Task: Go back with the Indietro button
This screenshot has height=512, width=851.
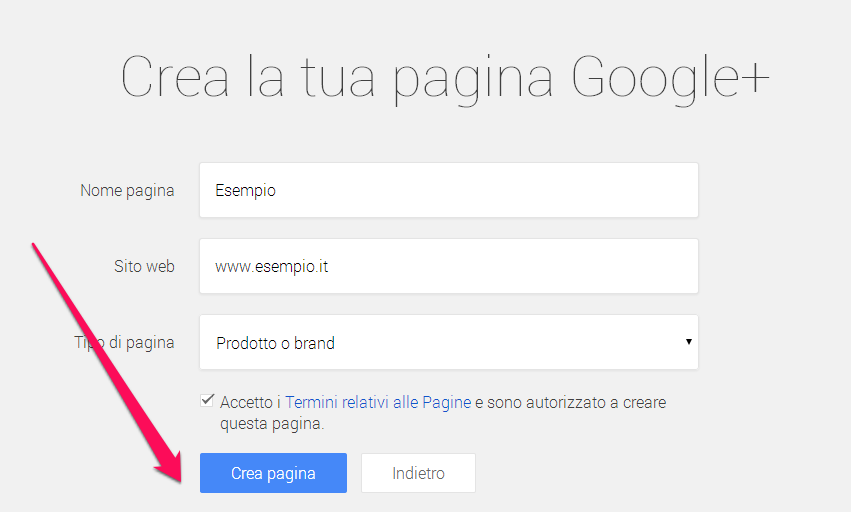Action: [x=418, y=473]
